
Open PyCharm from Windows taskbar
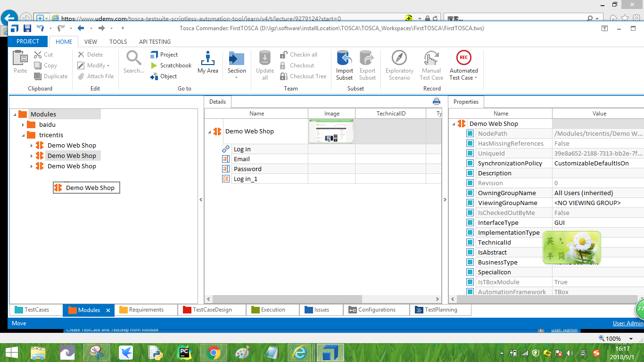184,353
